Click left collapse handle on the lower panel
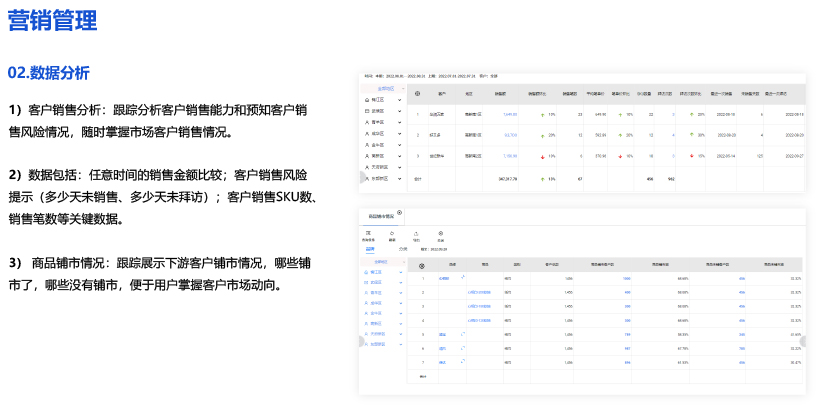Image resolution: width=820 pixels, height=409 pixels. coord(362,341)
